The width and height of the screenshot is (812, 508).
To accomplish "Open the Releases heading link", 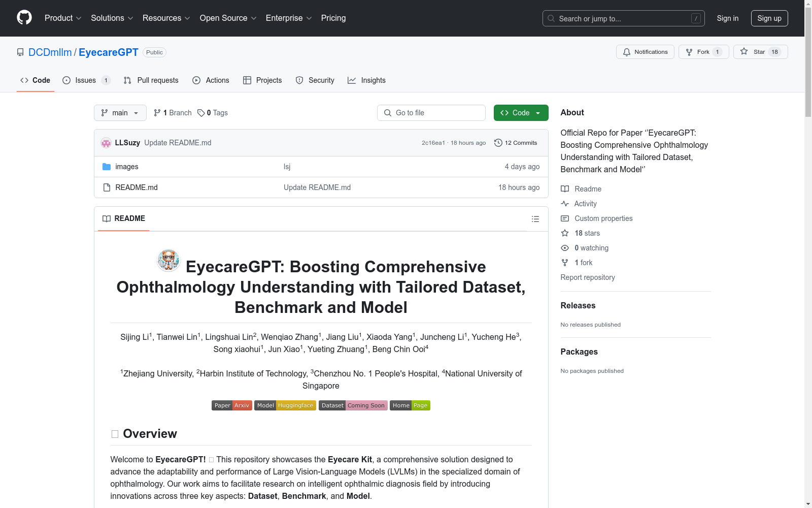I will [578, 305].
